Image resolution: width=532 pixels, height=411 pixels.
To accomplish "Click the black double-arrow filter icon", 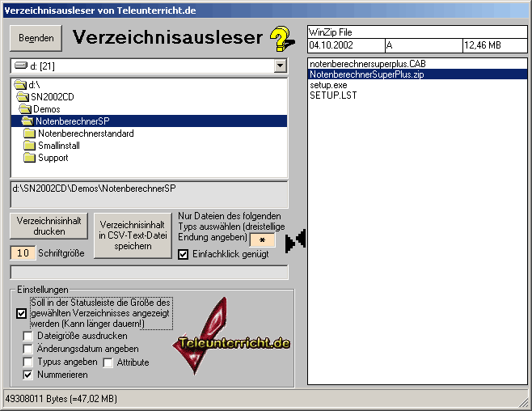I will pos(296,239).
